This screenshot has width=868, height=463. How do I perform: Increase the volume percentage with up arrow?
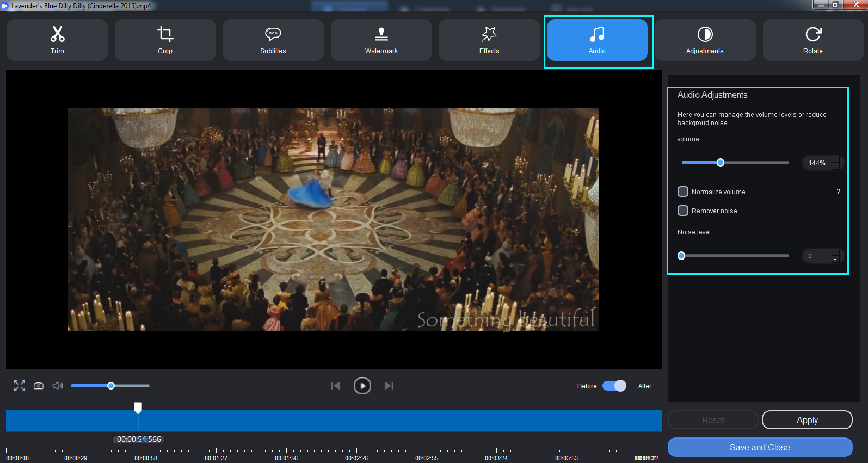pyautogui.click(x=835, y=159)
